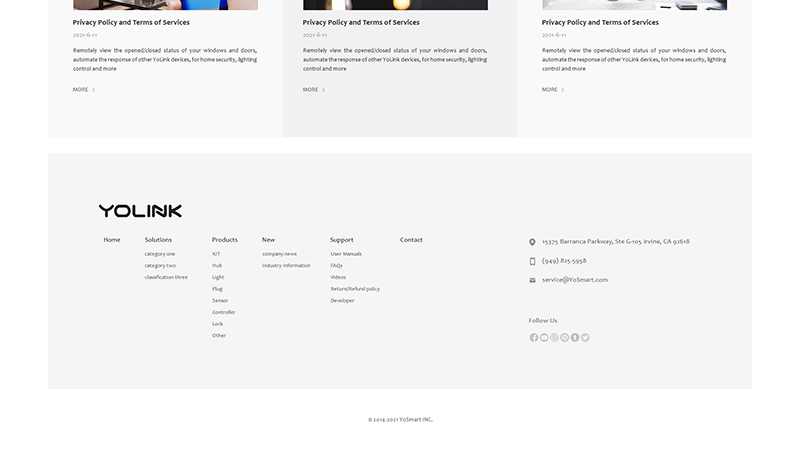Open the MORE link in the middle card
The image size is (800, 450).
[x=310, y=90]
